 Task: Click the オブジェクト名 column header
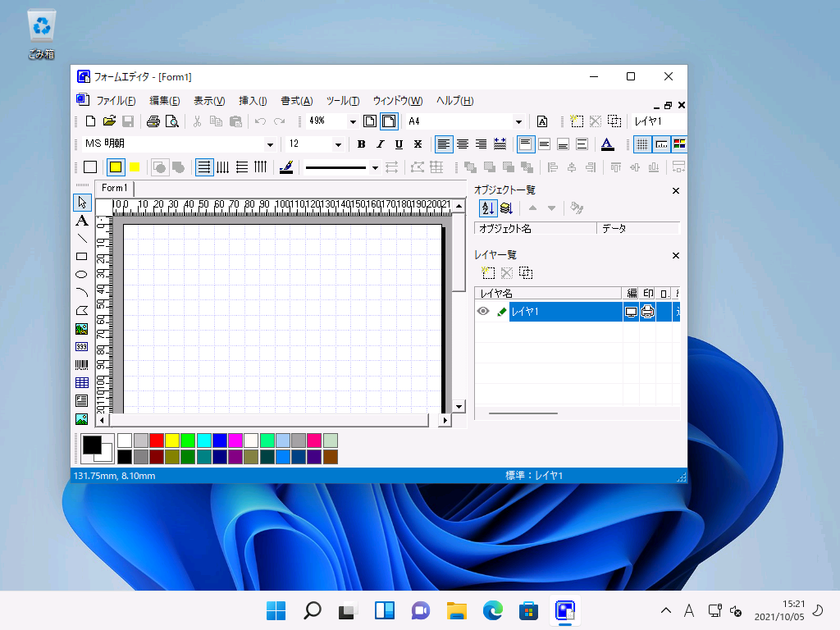(x=536, y=229)
